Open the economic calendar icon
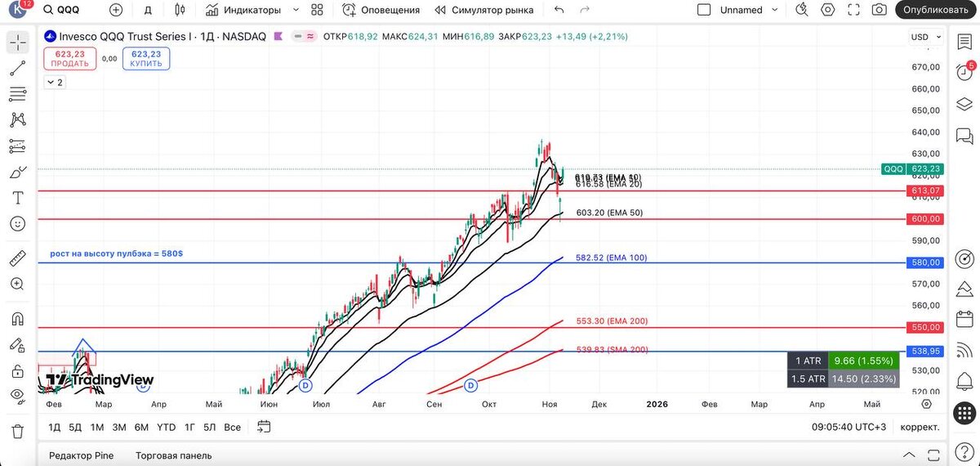The image size is (980, 466). pyautogui.click(x=964, y=320)
